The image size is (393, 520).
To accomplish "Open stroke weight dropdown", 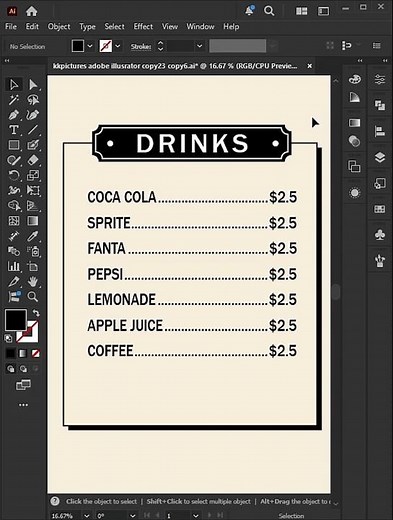I will point(199,46).
